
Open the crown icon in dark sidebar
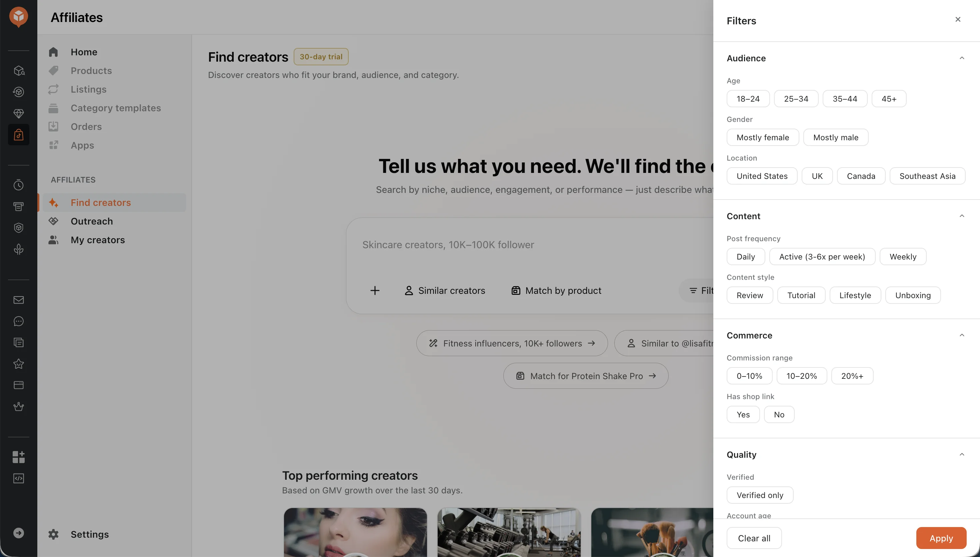pos(18,406)
